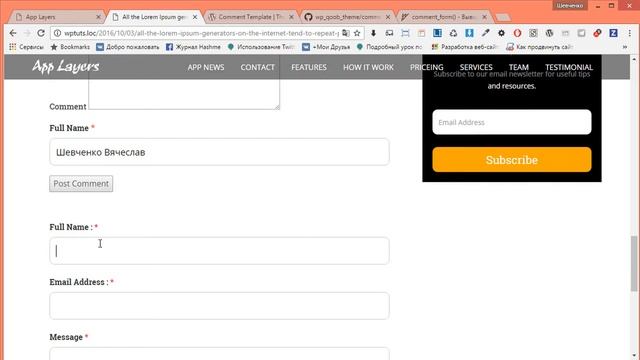Open the CONTACT menu item

(258, 67)
